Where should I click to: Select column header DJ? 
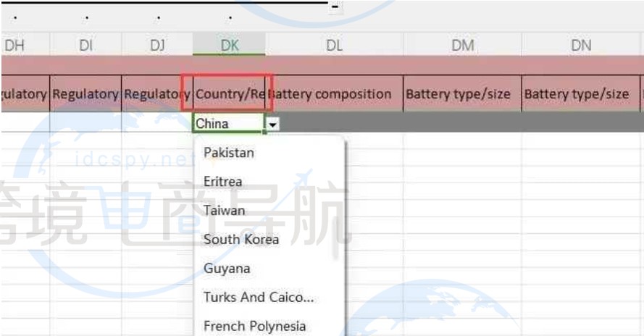157,45
